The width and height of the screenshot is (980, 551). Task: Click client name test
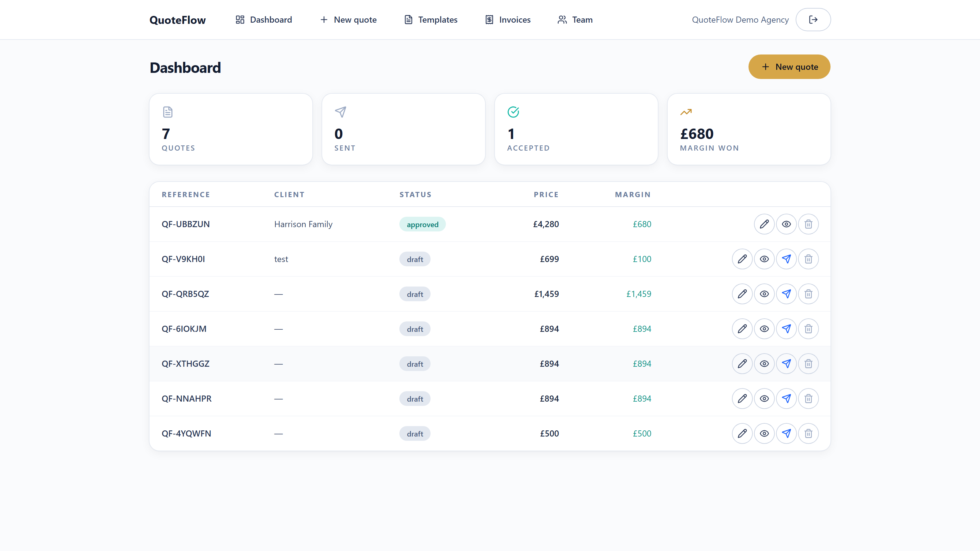point(281,259)
